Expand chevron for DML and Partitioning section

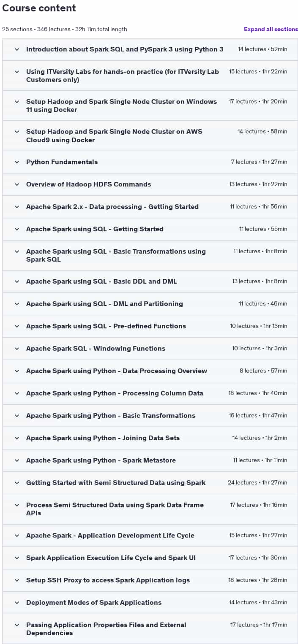pos(17,304)
